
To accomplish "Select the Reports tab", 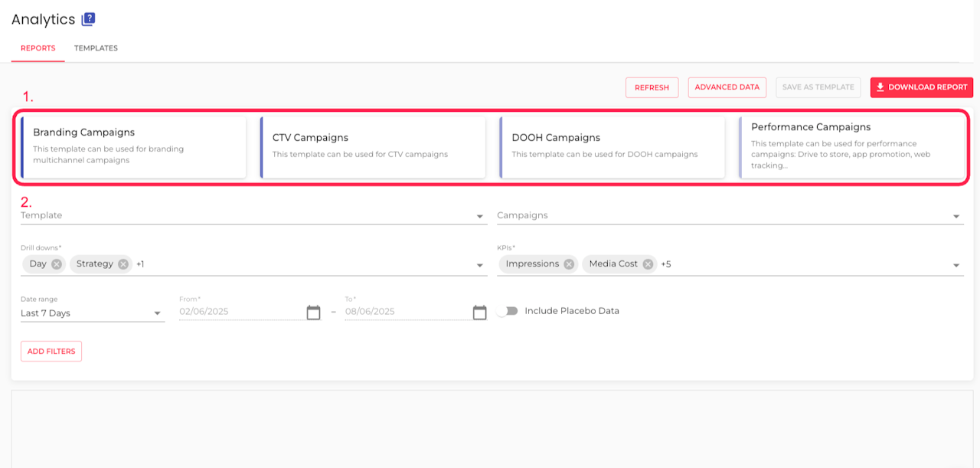I will coord(38,48).
